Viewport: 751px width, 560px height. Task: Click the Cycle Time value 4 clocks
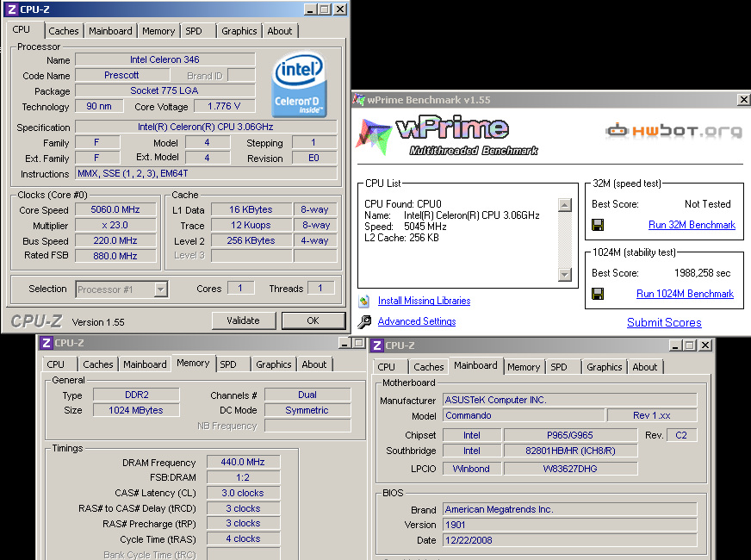click(243, 538)
